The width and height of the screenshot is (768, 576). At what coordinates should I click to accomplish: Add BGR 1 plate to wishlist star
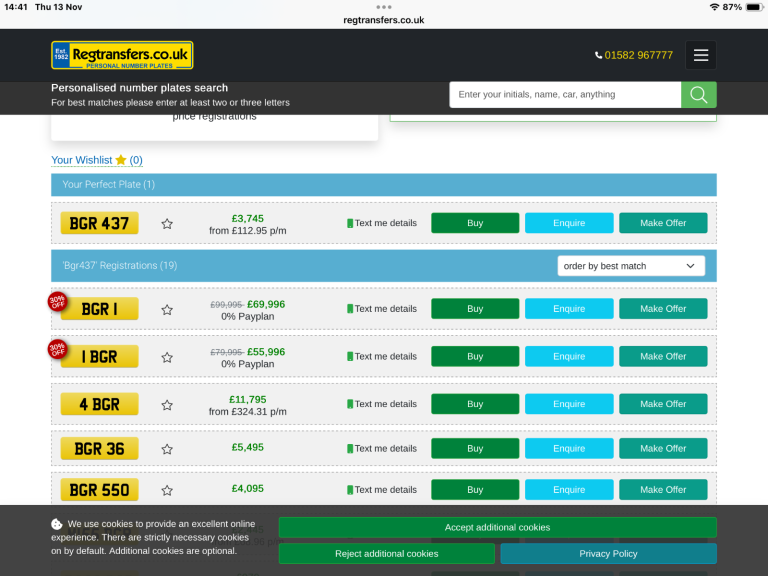click(x=167, y=310)
